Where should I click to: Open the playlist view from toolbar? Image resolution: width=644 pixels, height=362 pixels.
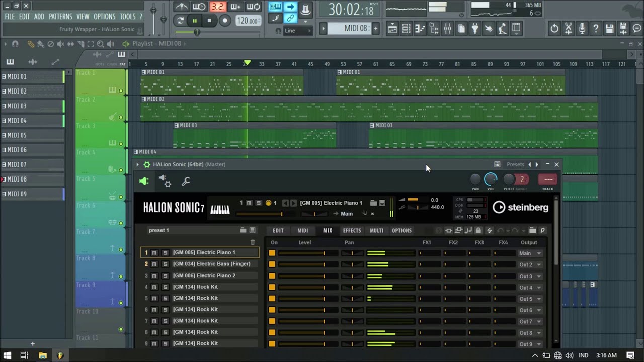pyautogui.click(x=392, y=29)
